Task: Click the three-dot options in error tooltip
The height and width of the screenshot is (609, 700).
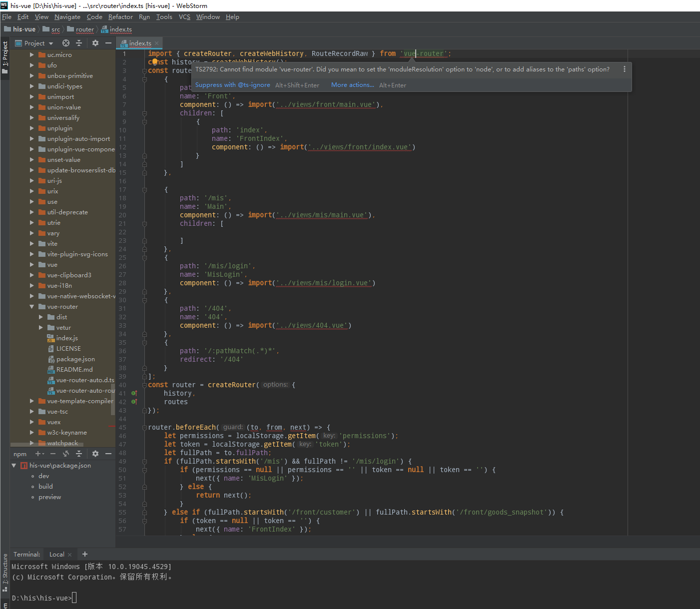Action: point(625,69)
